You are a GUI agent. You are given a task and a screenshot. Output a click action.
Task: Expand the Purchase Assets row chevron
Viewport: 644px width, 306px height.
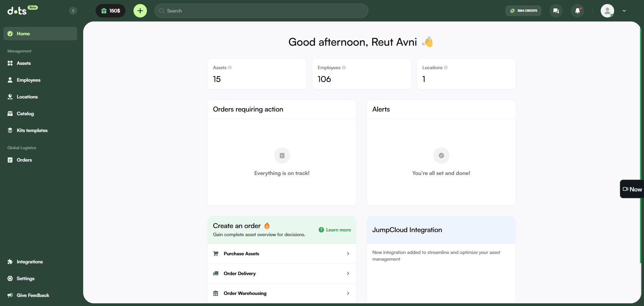coord(348,254)
